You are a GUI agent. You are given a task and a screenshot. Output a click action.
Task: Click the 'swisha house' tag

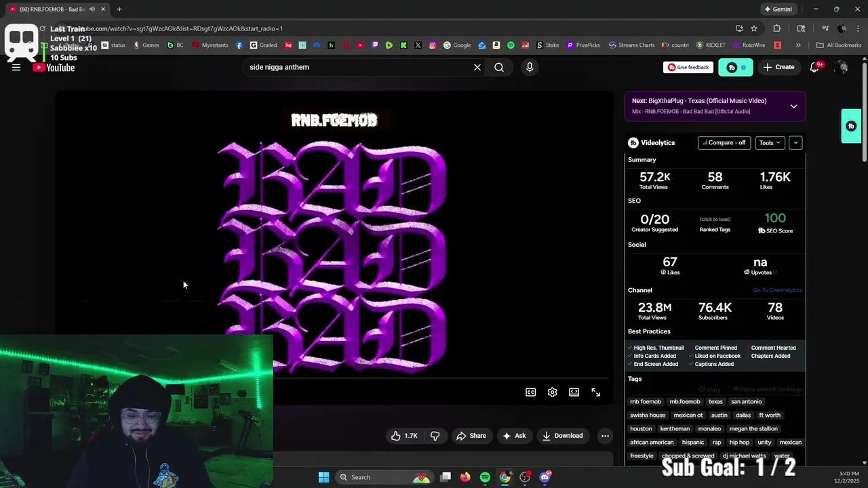[x=648, y=415]
